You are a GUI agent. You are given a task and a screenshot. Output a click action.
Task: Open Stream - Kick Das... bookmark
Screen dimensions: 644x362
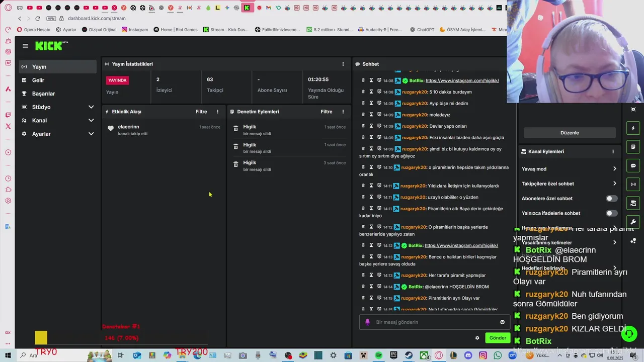226,30
